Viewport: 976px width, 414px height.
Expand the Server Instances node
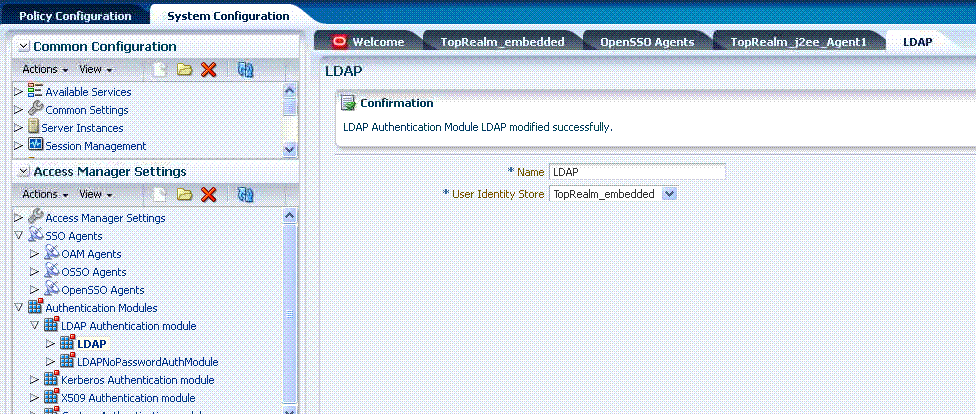point(19,128)
